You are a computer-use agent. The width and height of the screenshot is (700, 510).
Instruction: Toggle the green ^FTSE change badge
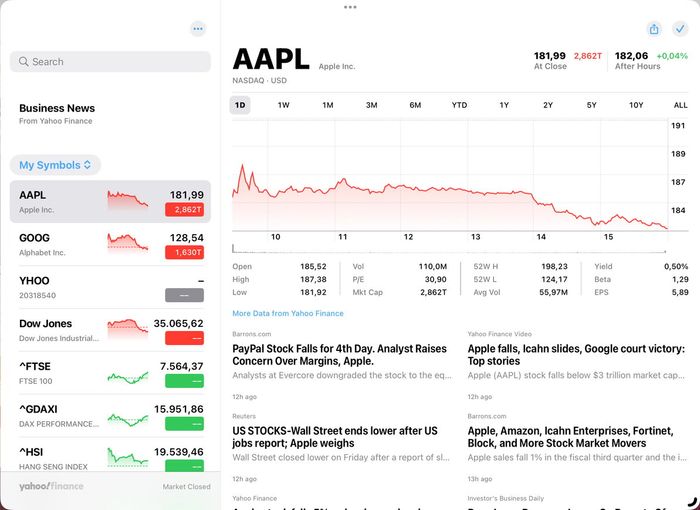184,381
